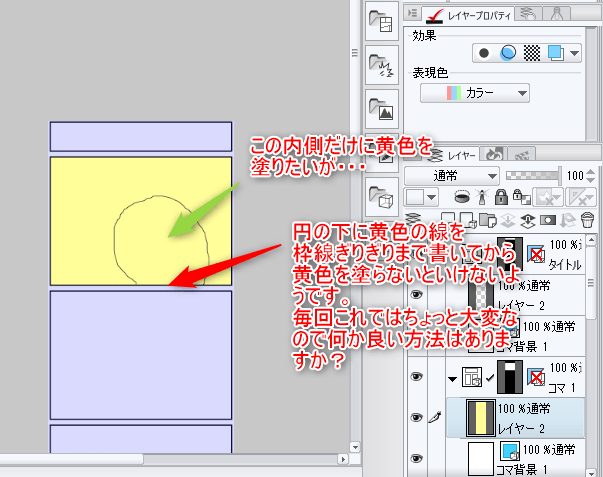Click the lock transparent pixels icon
Screen dimensions: 603x477
coord(521,197)
